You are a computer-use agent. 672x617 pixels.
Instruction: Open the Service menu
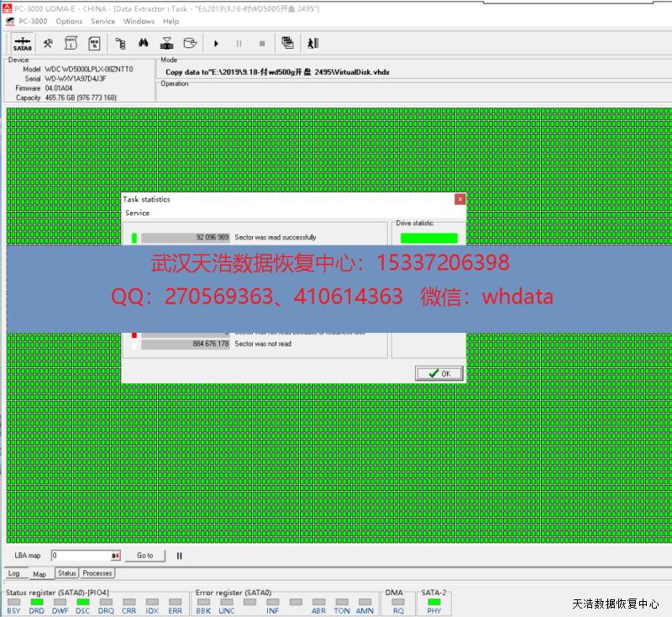click(x=102, y=21)
